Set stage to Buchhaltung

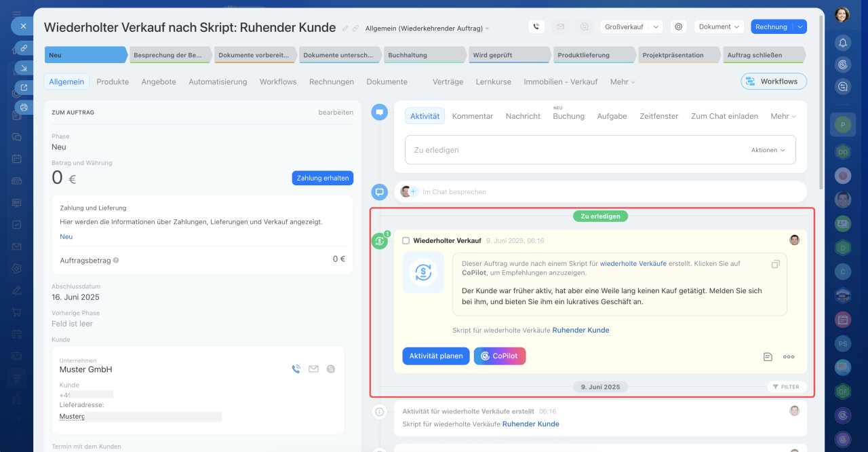[x=425, y=55]
